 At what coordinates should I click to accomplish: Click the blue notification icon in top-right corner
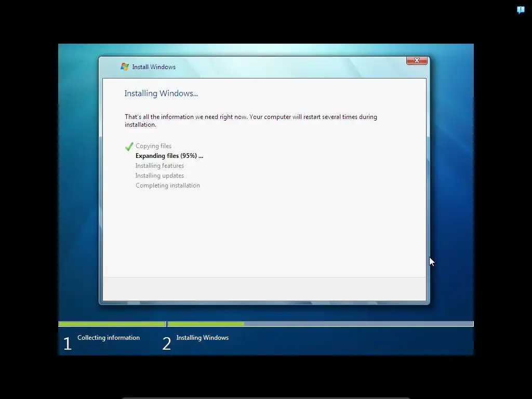(x=521, y=10)
